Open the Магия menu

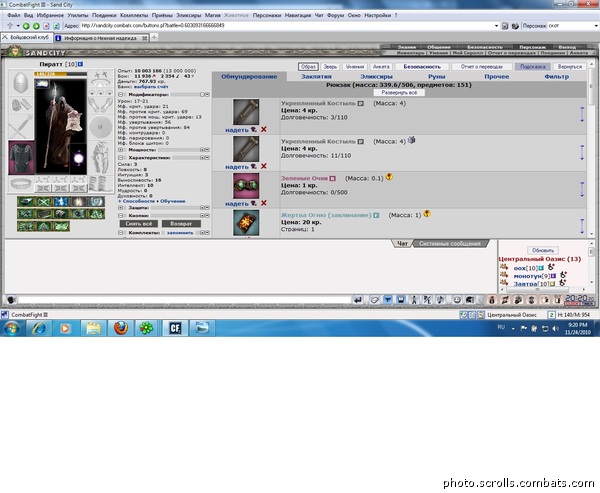tap(213, 16)
